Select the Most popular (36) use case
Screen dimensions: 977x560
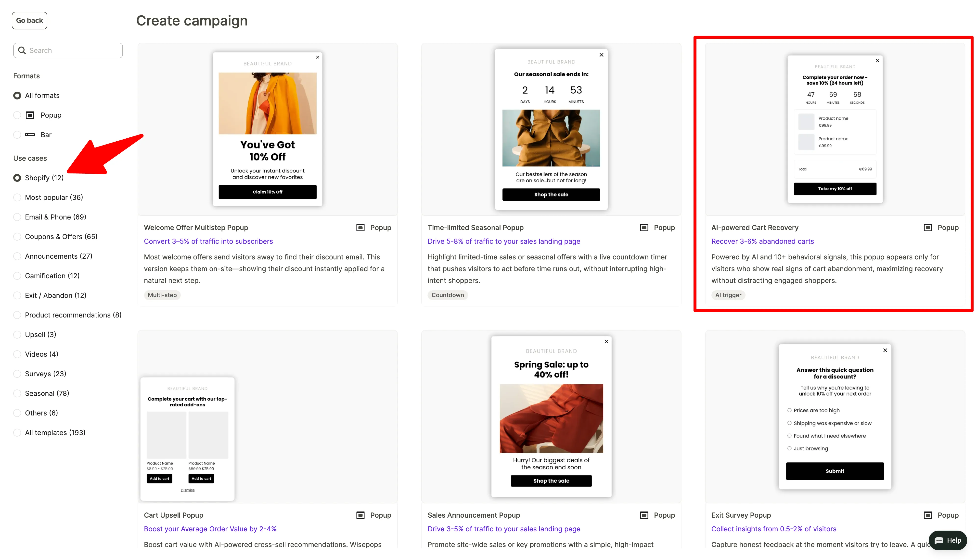click(17, 197)
